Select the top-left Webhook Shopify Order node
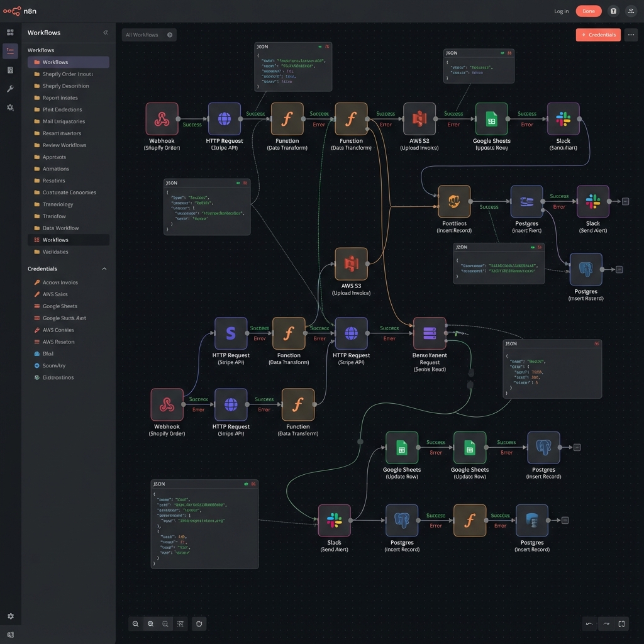 pyautogui.click(x=162, y=119)
